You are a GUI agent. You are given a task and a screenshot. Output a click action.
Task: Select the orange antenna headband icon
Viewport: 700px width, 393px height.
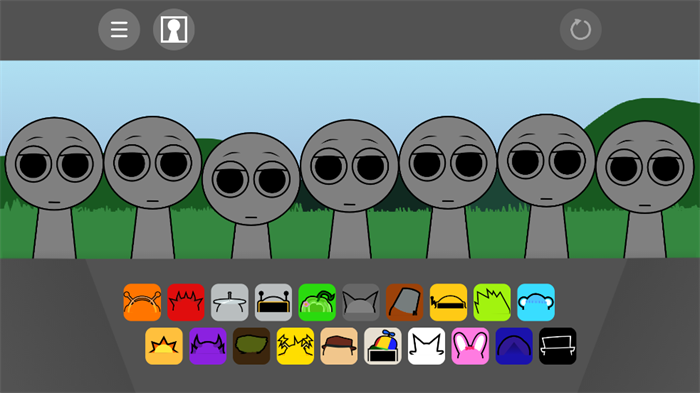click(x=142, y=302)
